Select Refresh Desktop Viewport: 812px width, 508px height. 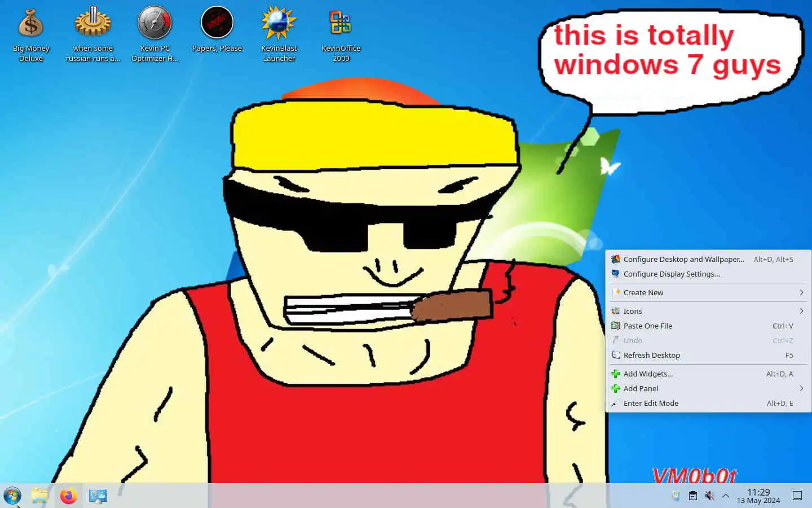(708, 355)
